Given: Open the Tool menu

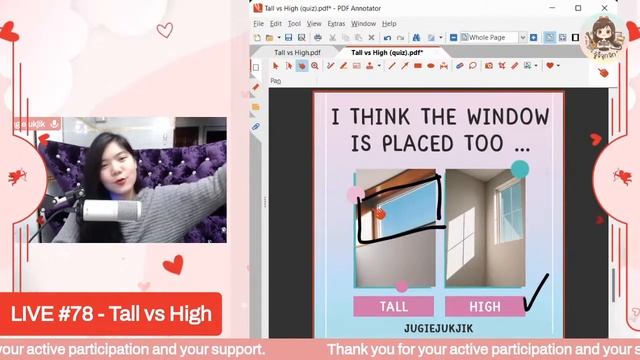Looking at the screenshot, I should [x=294, y=24].
